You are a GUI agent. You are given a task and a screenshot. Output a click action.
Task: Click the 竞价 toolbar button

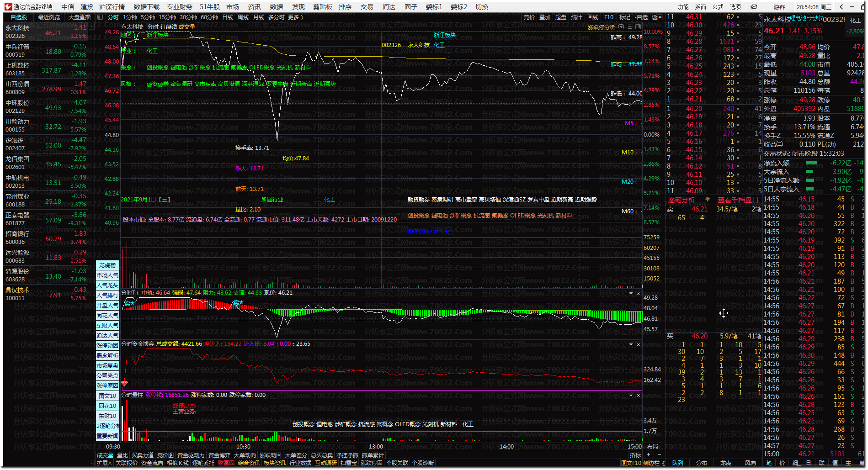coord(529,17)
